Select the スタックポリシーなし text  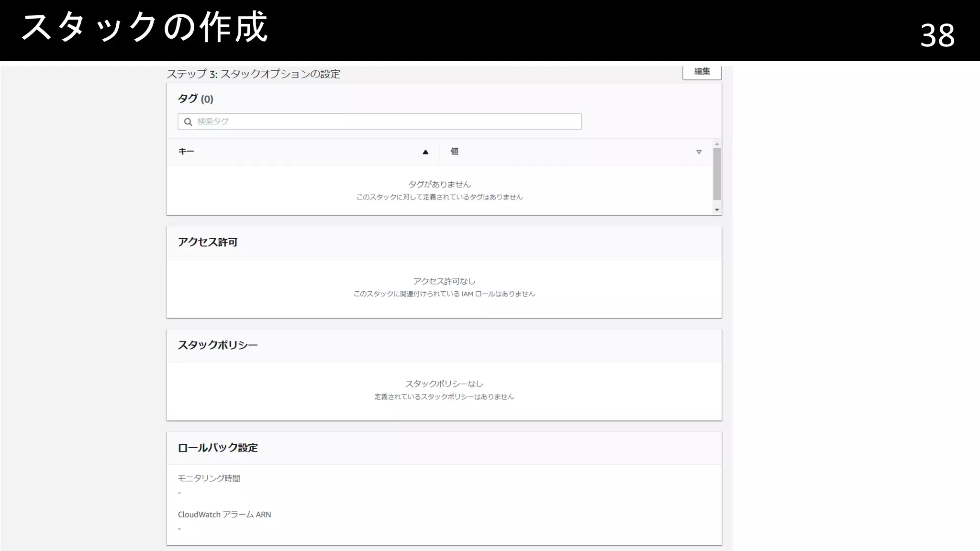pyautogui.click(x=444, y=384)
